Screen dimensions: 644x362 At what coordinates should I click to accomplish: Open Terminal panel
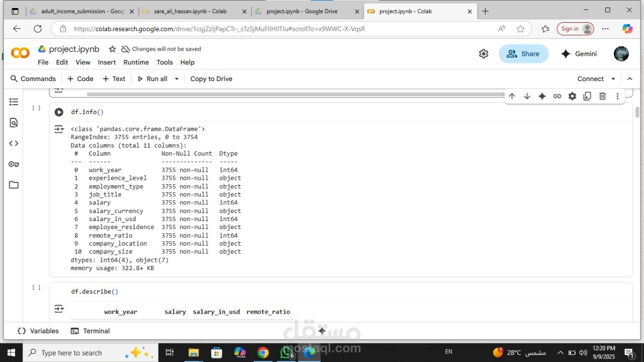[x=91, y=331]
